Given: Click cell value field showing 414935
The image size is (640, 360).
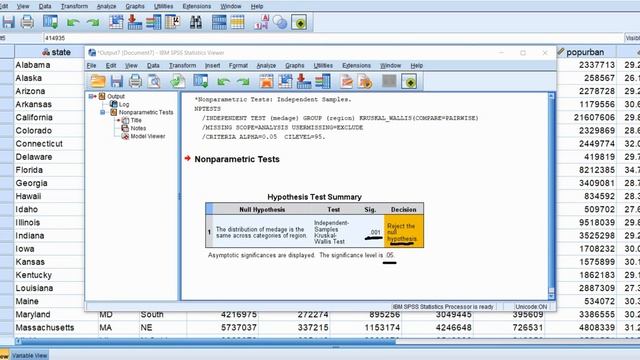Looking at the screenshot, I should (333, 38).
